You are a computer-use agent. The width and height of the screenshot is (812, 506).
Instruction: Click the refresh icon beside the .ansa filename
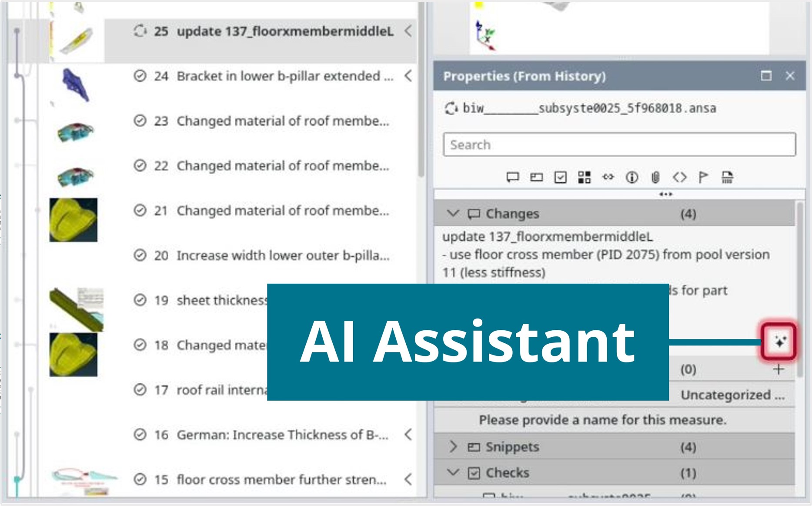tap(451, 108)
